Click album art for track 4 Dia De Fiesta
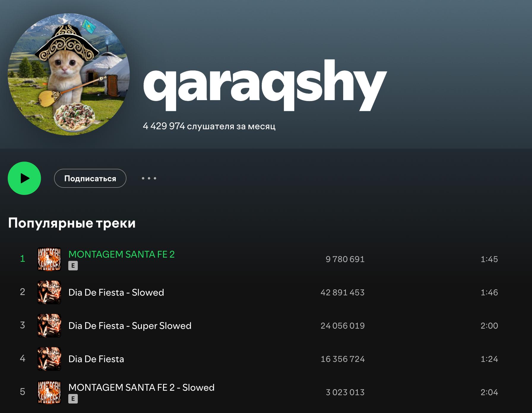Image resolution: width=532 pixels, height=413 pixels. point(49,359)
